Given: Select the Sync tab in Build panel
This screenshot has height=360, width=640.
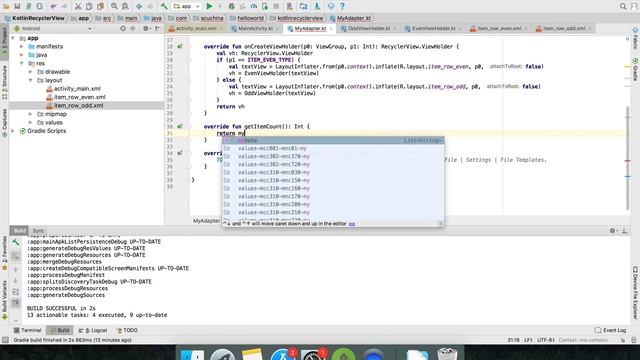Looking at the screenshot, I should pyautogui.click(x=38, y=231).
